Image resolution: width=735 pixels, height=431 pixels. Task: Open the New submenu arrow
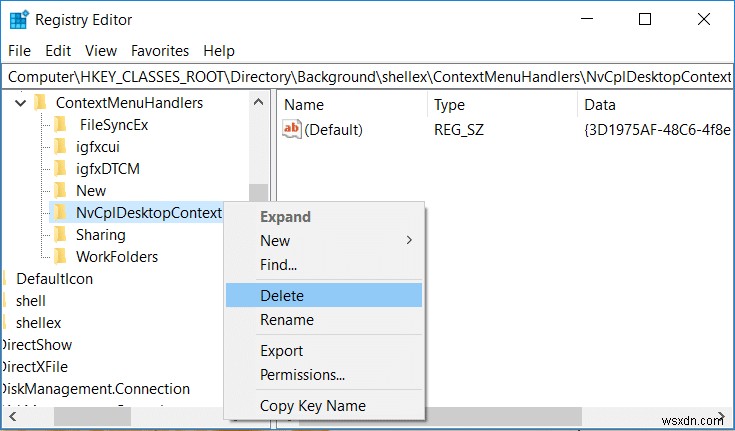[x=409, y=241]
